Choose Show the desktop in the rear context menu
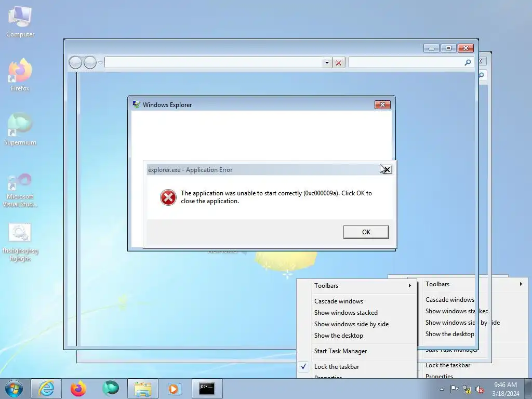The width and height of the screenshot is (532, 399). 449,334
